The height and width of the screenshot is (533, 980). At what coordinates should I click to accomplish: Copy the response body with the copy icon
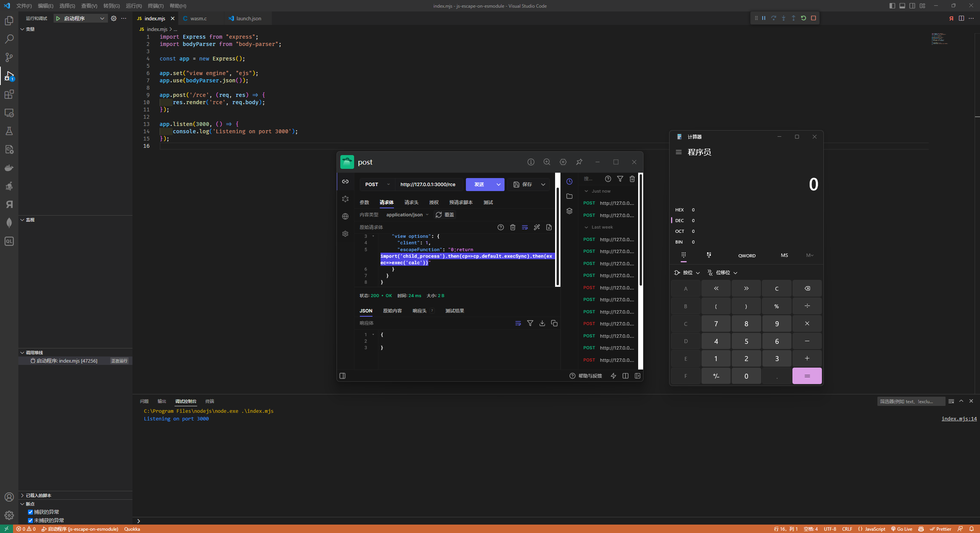(554, 323)
